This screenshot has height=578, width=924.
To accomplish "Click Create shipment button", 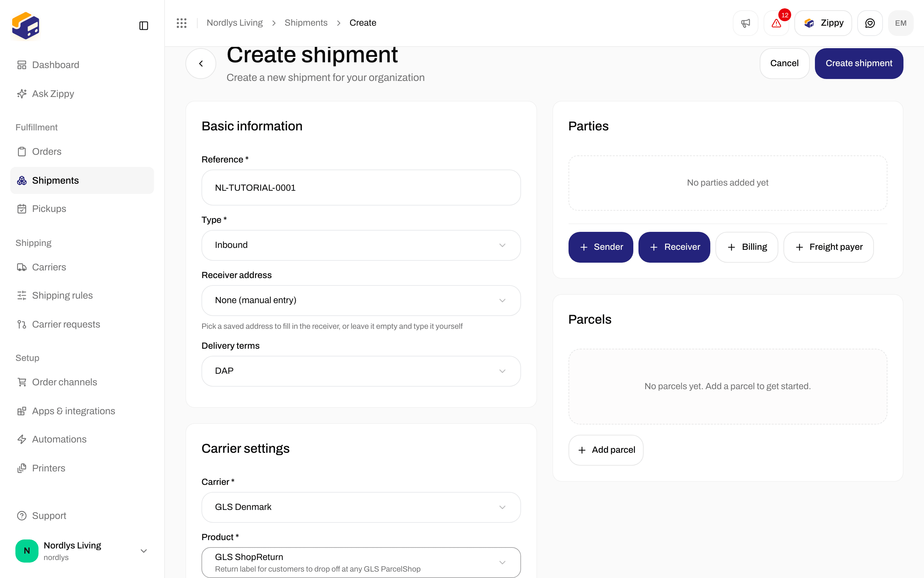I will click(859, 64).
